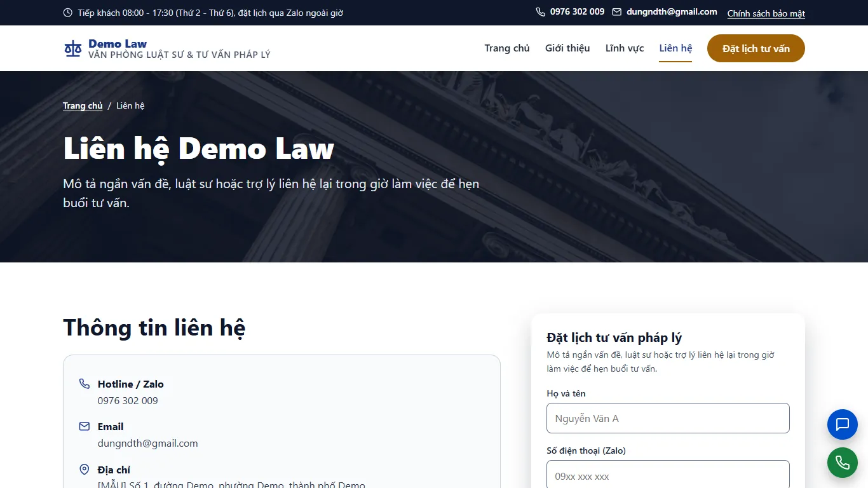This screenshot has width=868, height=488.
Task: Click the phone icon beside 0976 302 009 in top bar
Action: pos(541,12)
